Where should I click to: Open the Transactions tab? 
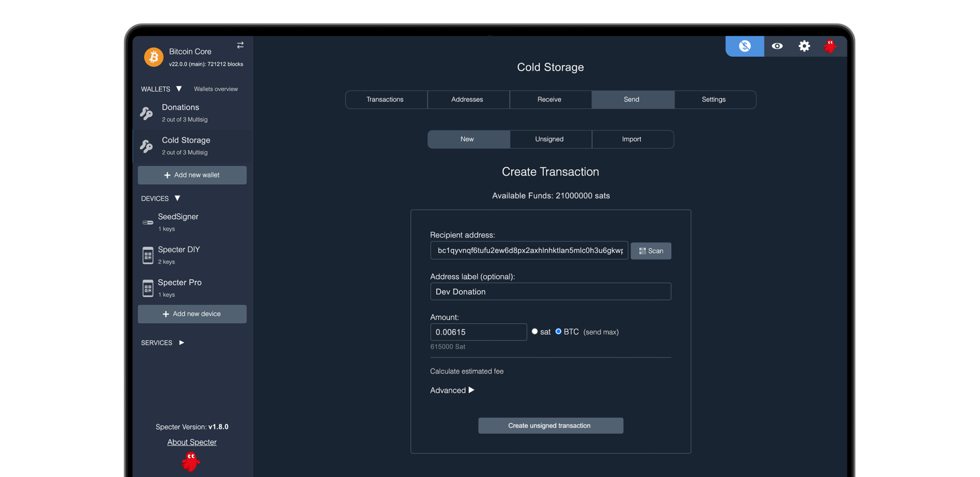386,100
